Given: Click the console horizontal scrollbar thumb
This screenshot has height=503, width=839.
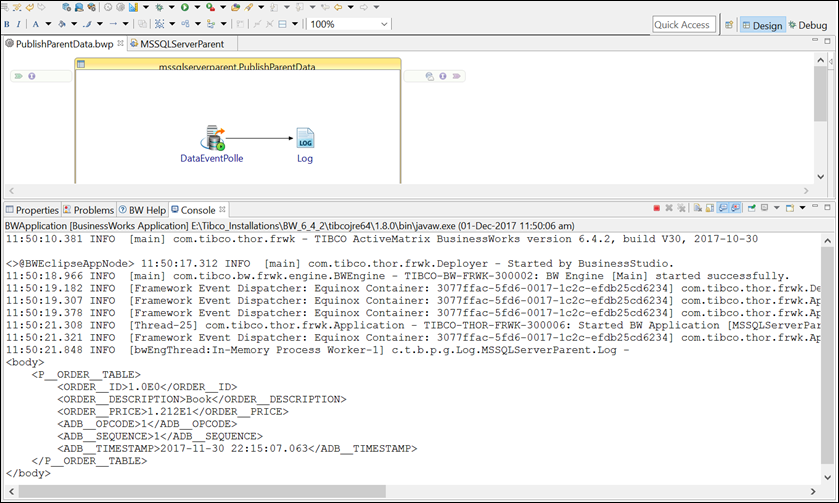Looking at the screenshot, I should (x=202, y=491).
